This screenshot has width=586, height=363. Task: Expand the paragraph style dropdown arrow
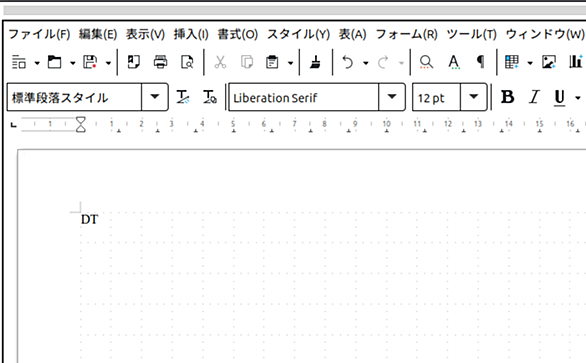pos(155,97)
